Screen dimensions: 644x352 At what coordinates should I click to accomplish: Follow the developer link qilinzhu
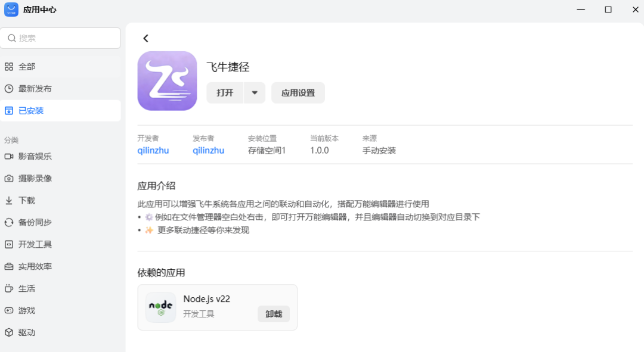click(153, 151)
